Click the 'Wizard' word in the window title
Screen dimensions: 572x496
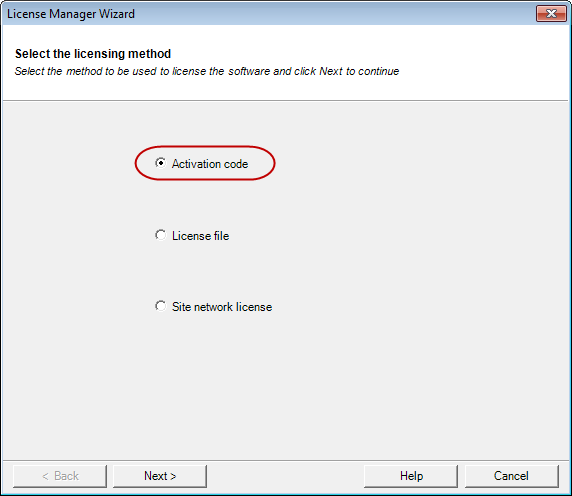tap(117, 14)
